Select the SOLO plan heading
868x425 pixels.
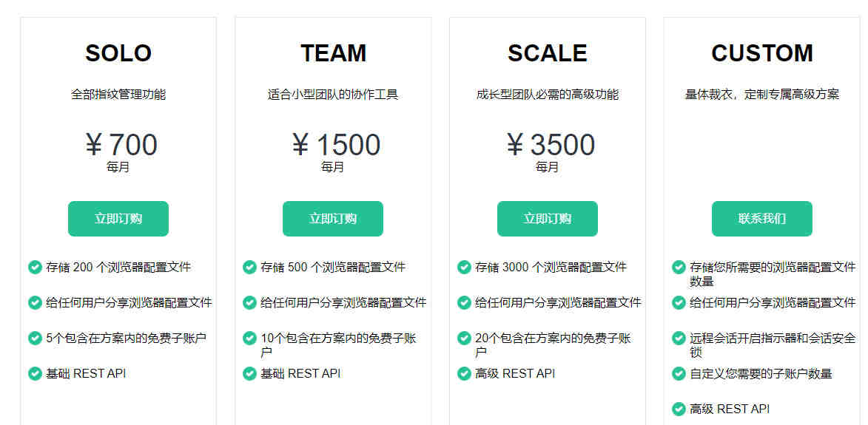[118, 53]
